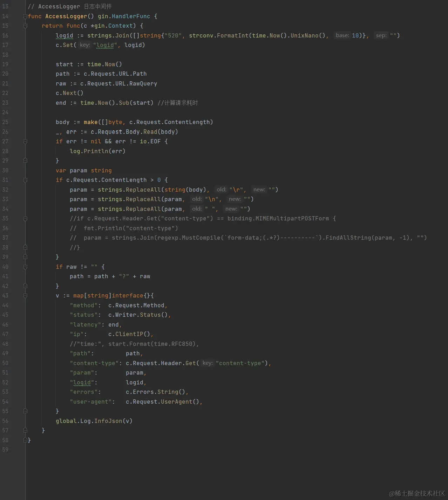Click the AccessLogger function name on line 14

66,16
